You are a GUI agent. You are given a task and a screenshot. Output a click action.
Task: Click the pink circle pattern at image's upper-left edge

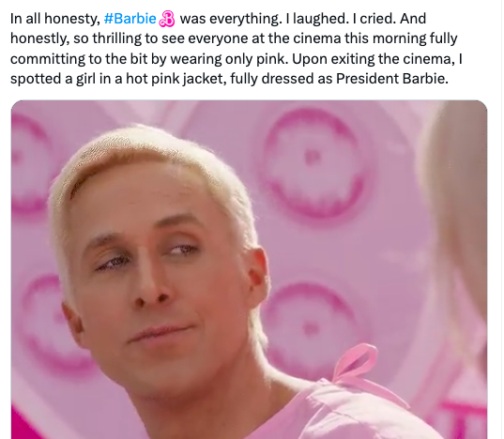[x=27, y=165]
